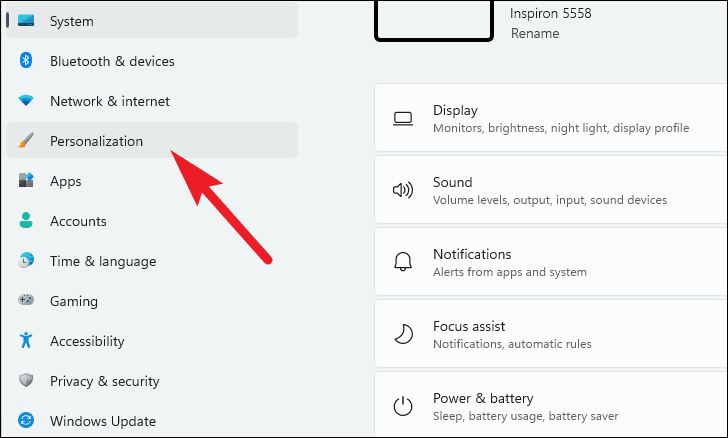Open Focus assist settings
Image resolution: width=728 pixels, height=438 pixels.
550,335
